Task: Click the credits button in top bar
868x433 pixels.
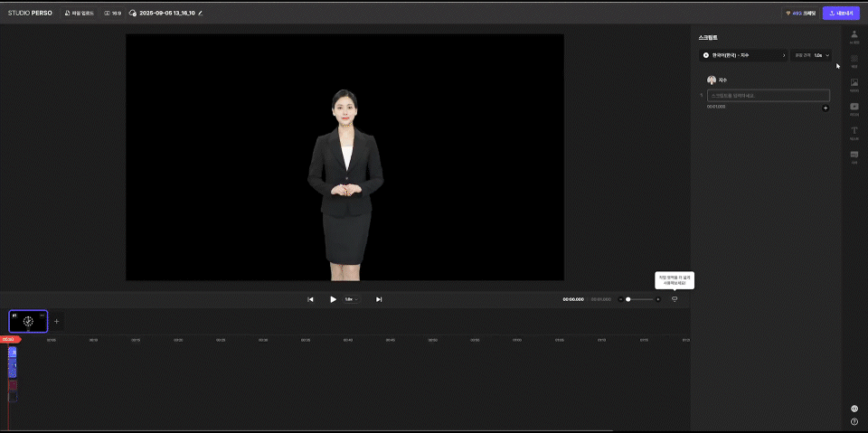Action: (800, 14)
